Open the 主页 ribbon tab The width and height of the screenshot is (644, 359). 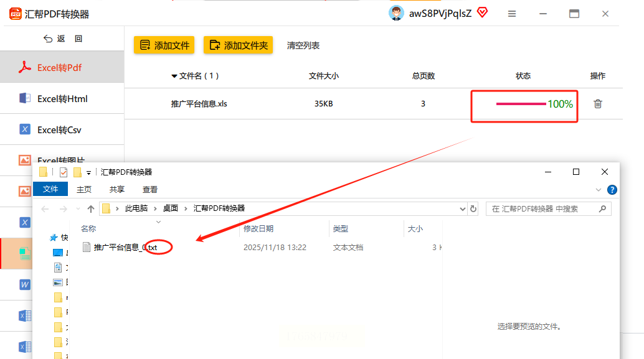[84, 189]
